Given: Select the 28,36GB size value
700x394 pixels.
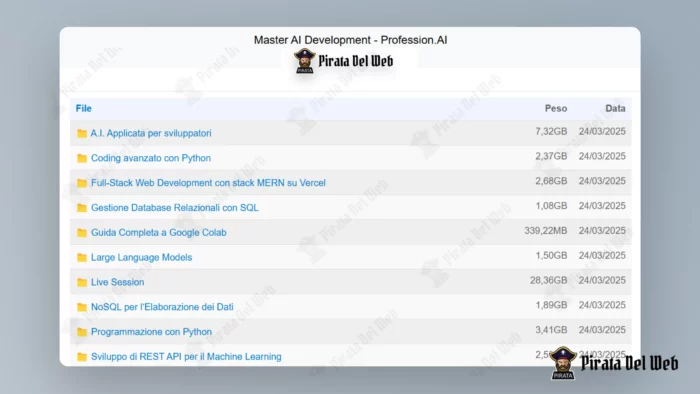Looking at the screenshot, I should [549, 280].
